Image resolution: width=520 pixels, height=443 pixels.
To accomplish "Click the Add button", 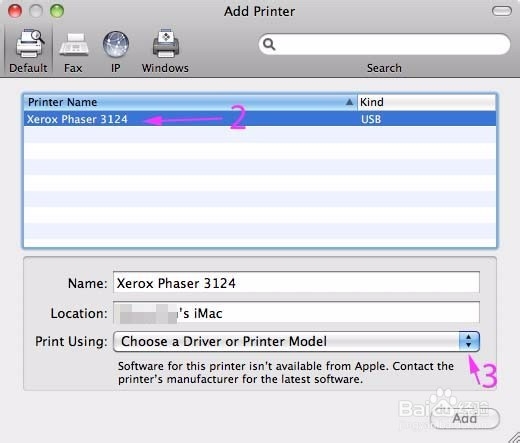I will 465,418.
